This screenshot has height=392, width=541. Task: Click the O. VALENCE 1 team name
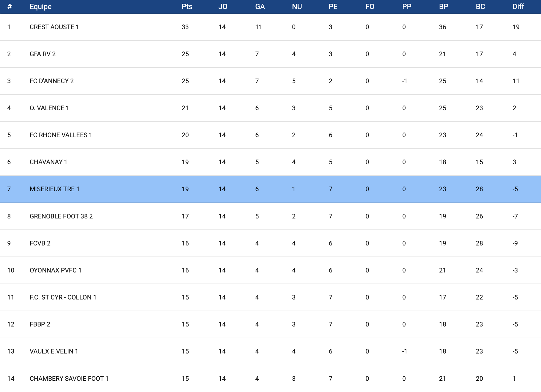pyautogui.click(x=49, y=108)
